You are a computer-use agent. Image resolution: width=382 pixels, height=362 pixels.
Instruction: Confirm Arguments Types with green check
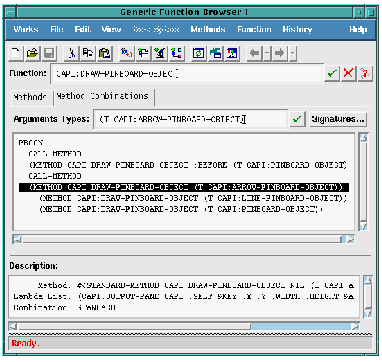[298, 119]
